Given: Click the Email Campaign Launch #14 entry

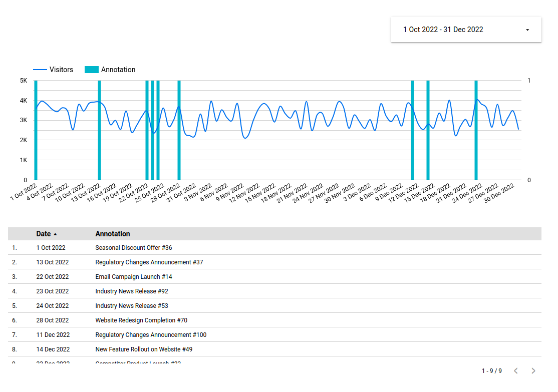Looking at the screenshot, I should (x=133, y=277).
